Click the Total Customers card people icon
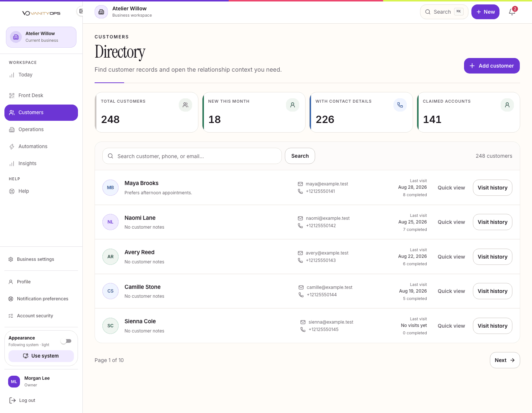 coord(185,105)
